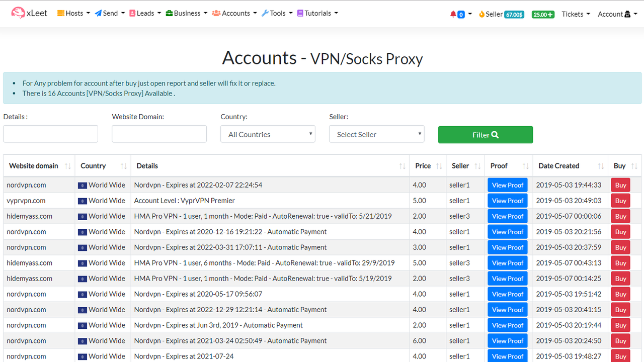This screenshot has width=644, height=362.
Task: Click the xLeet logo icon
Action: click(18, 13)
